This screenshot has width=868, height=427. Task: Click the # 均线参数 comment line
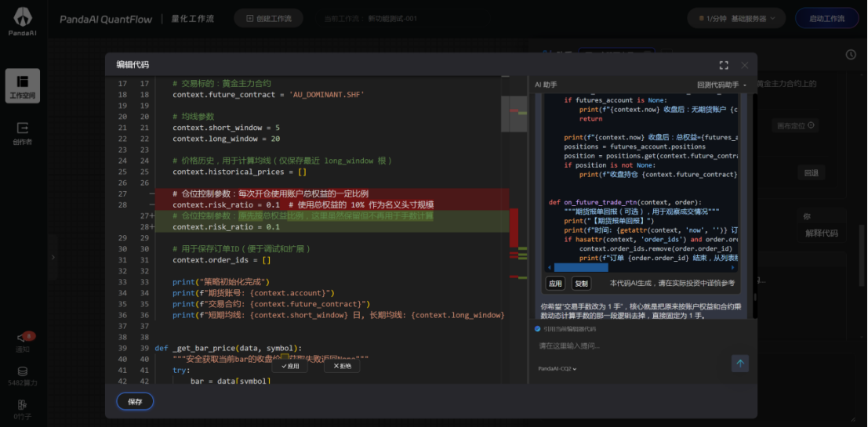[193, 116]
